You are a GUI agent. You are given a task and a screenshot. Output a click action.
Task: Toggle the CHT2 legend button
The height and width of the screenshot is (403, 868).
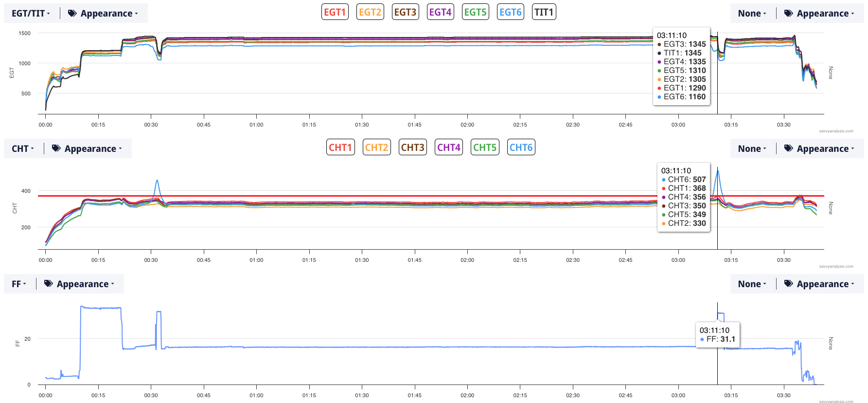point(376,147)
